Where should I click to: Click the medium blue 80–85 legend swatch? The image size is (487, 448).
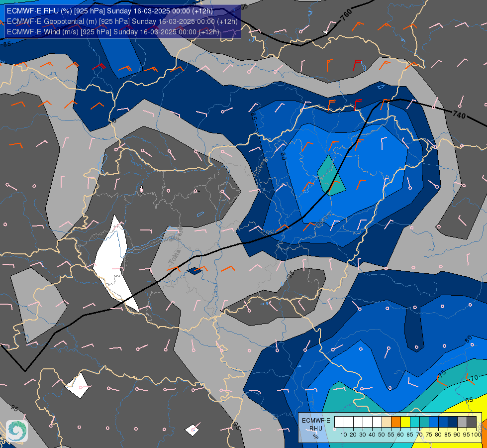click(x=443, y=422)
